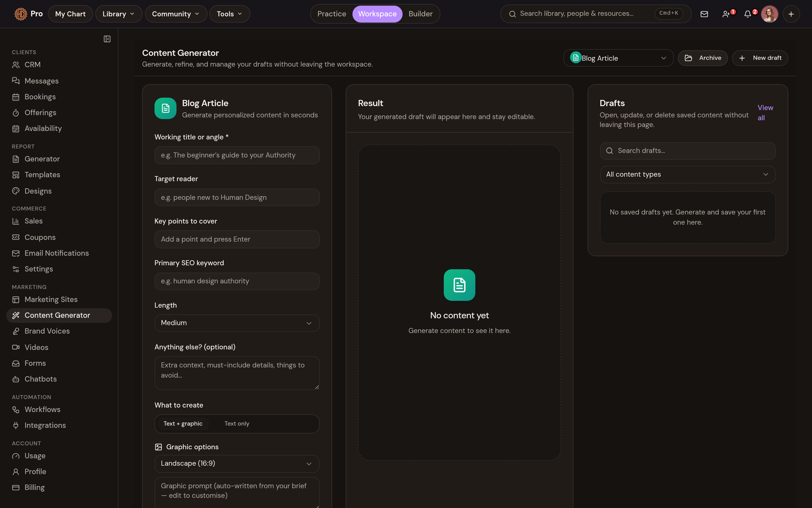Open All content types filter

tap(687, 174)
